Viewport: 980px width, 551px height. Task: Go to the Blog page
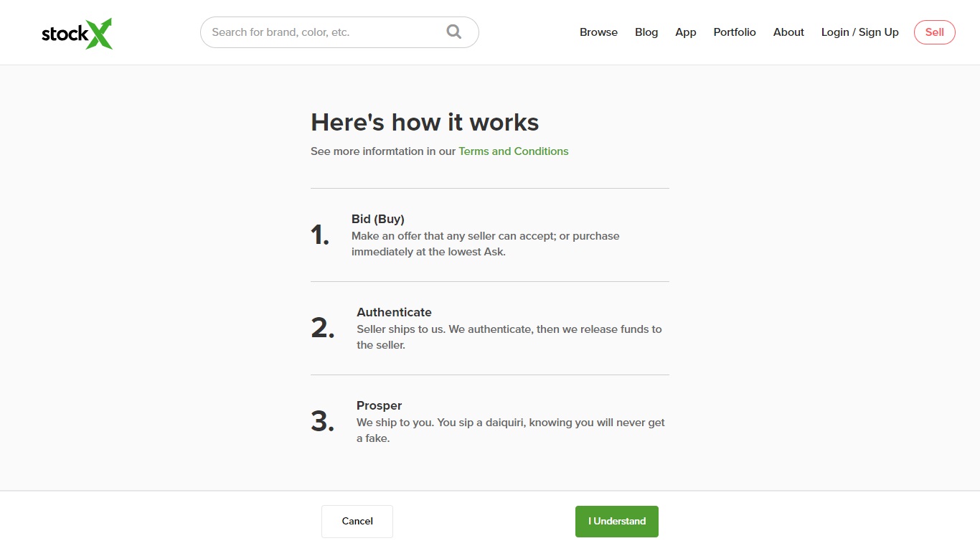coord(646,32)
